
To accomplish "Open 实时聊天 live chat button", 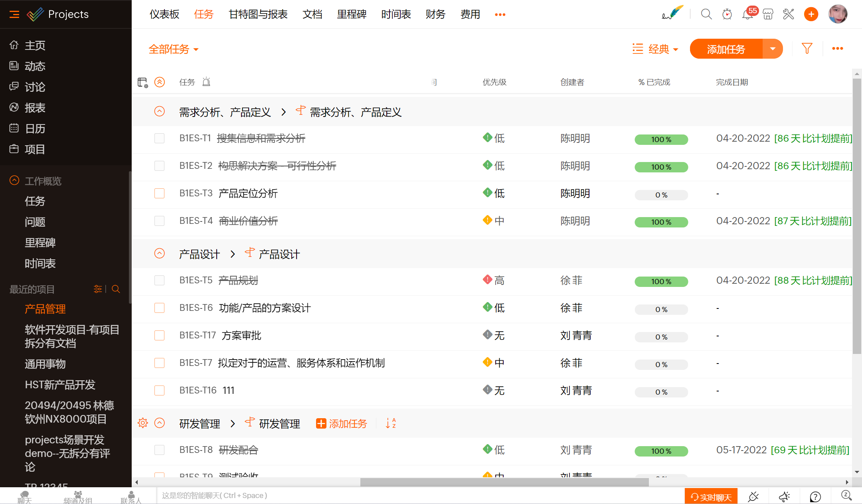I will tap(711, 497).
